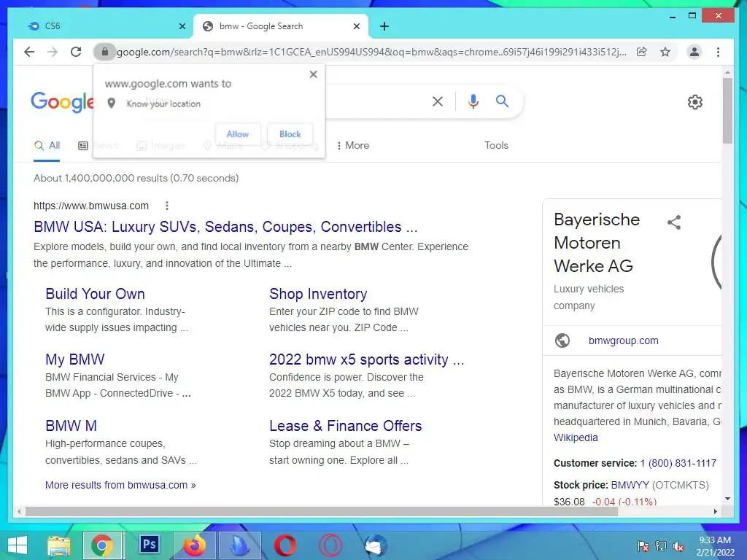Viewport: 747px width, 560px height.
Task: Open Google search settings gear
Action: click(x=695, y=102)
